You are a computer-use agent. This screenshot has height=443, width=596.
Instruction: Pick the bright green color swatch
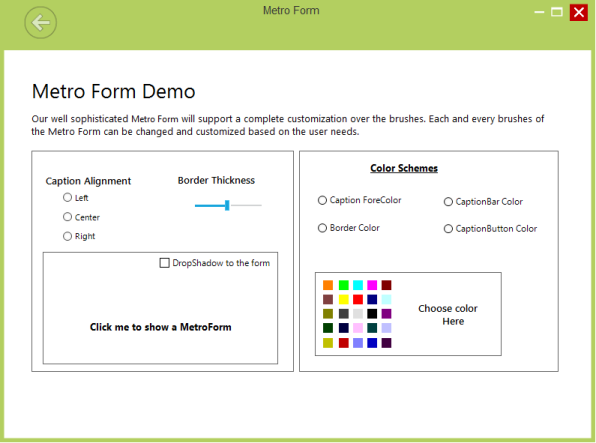tap(344, 285)
